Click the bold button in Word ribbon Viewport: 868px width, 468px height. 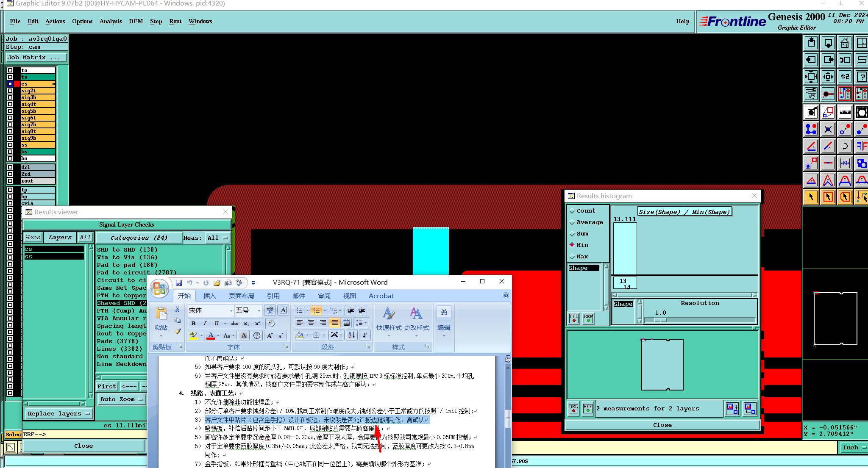(x=193, y=324)
